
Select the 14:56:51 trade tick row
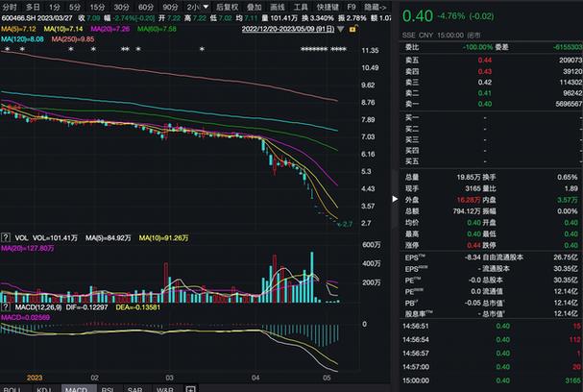coord(492,326)
